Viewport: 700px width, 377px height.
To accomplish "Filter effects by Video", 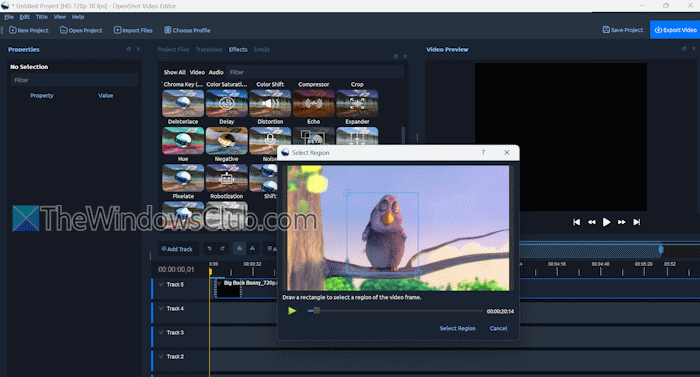I will pyautogui.click(x=197, y=72).
